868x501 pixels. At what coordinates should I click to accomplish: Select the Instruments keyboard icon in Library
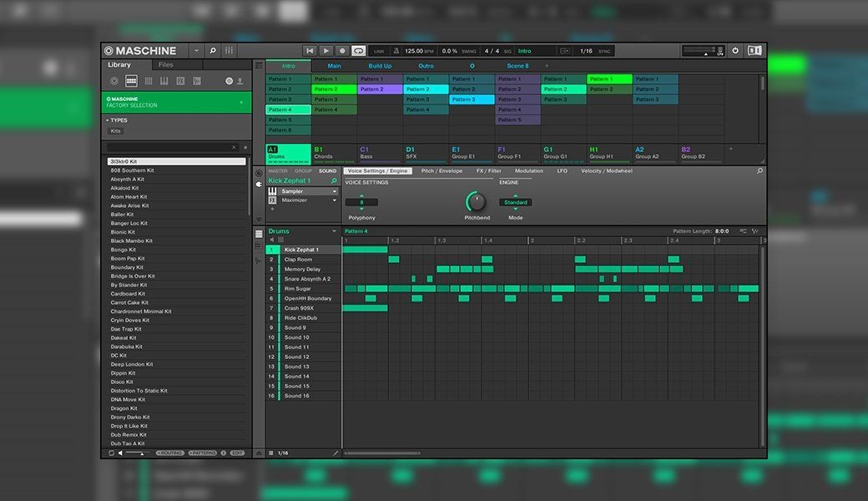[164, 81]
